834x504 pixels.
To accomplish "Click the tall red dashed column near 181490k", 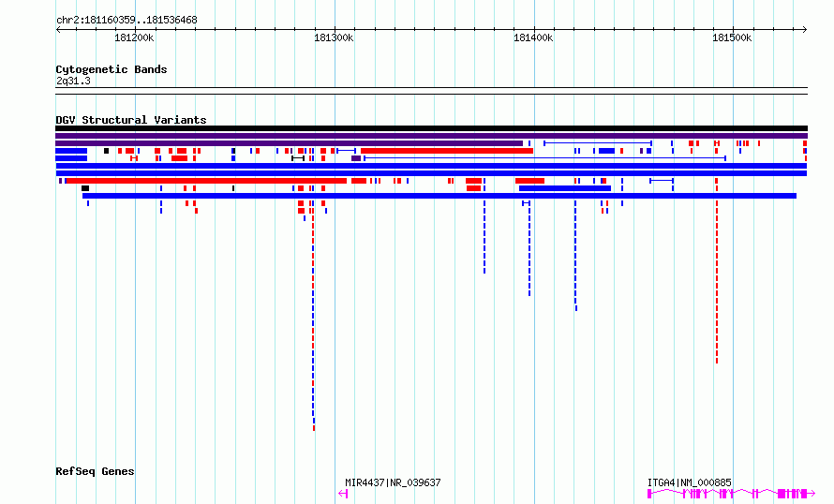I will tap(717, 271).
